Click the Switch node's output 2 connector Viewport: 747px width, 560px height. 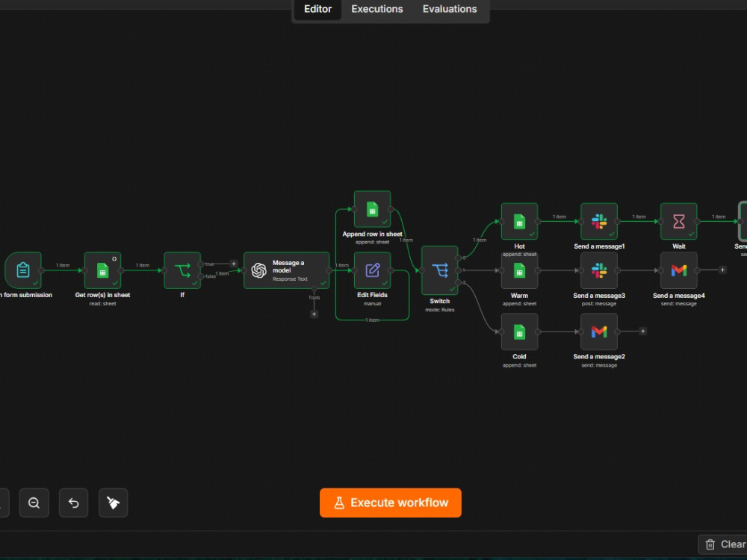458,282
